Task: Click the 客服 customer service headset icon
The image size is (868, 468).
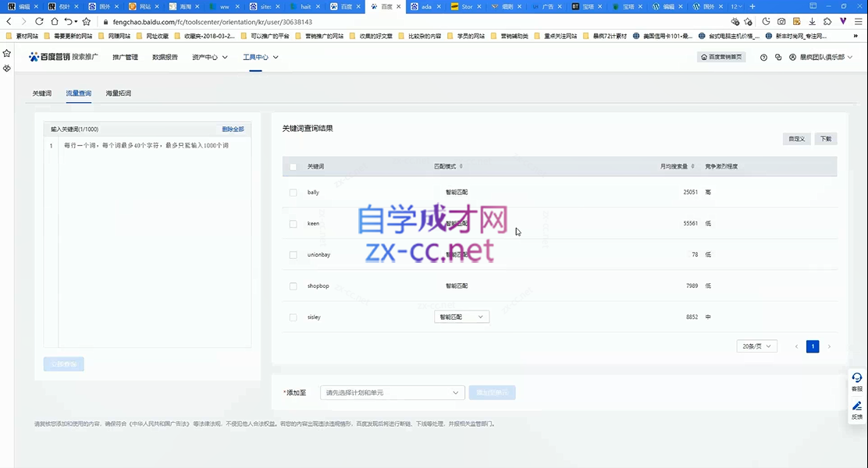Action: (x=857, y=379)
